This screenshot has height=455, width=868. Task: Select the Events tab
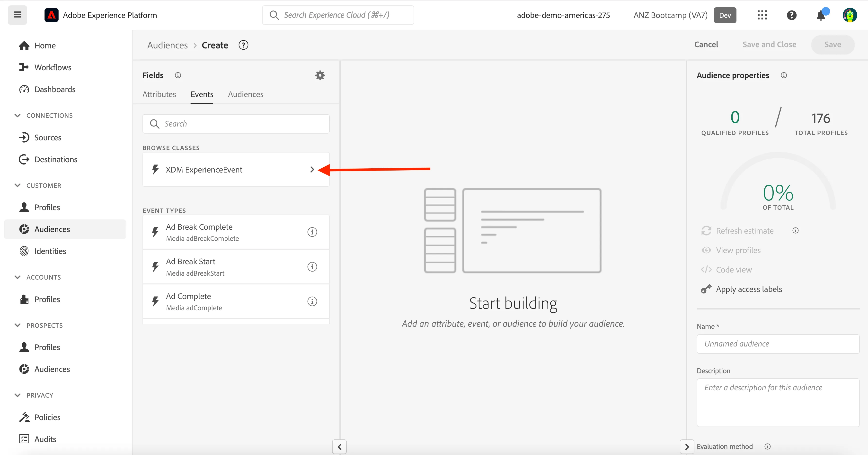[x=202, y=94]
